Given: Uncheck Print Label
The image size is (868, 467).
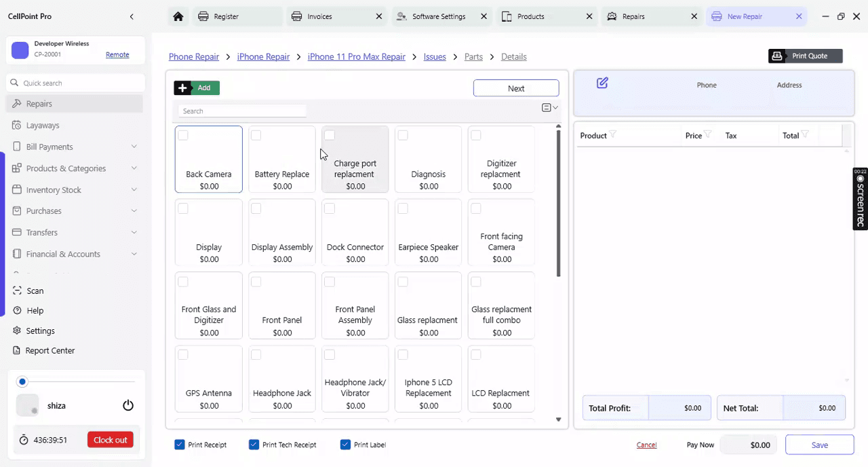Looking at the screenshot, I should (345, 445).
